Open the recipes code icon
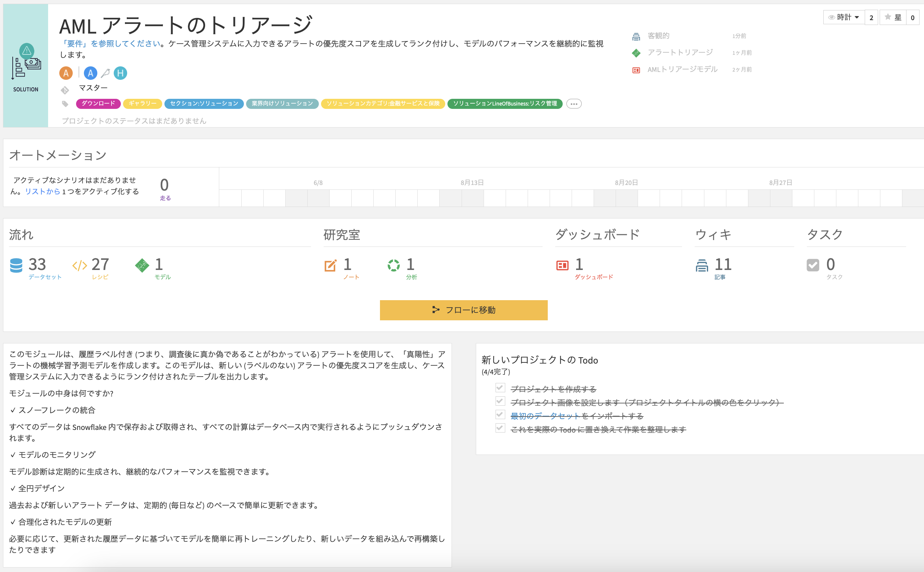The width and height of the screenshot is (924, 572). click(79, 265)
